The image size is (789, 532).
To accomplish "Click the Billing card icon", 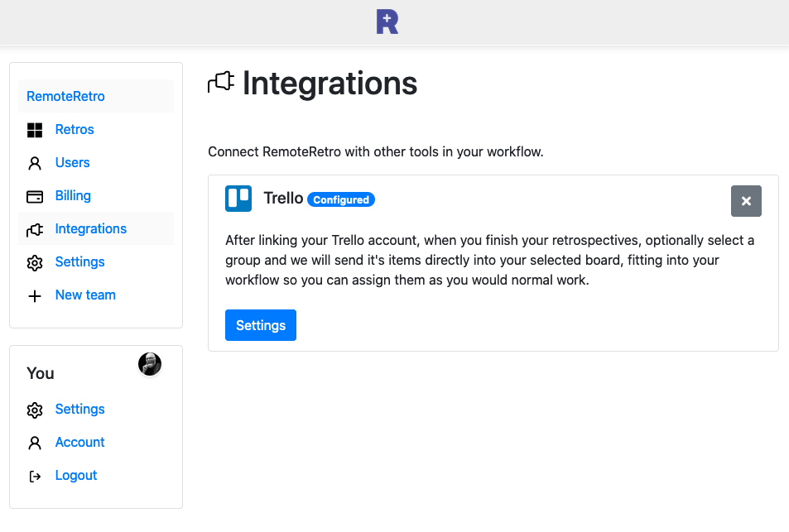I will tap(35, 197).
